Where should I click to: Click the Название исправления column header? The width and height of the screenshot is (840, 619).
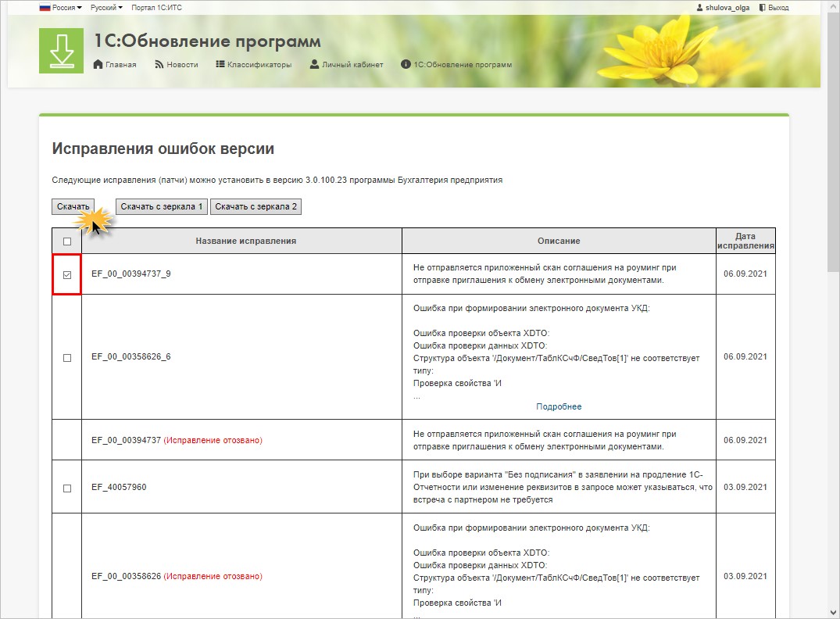pyautogui.click(x=246, y=242)
